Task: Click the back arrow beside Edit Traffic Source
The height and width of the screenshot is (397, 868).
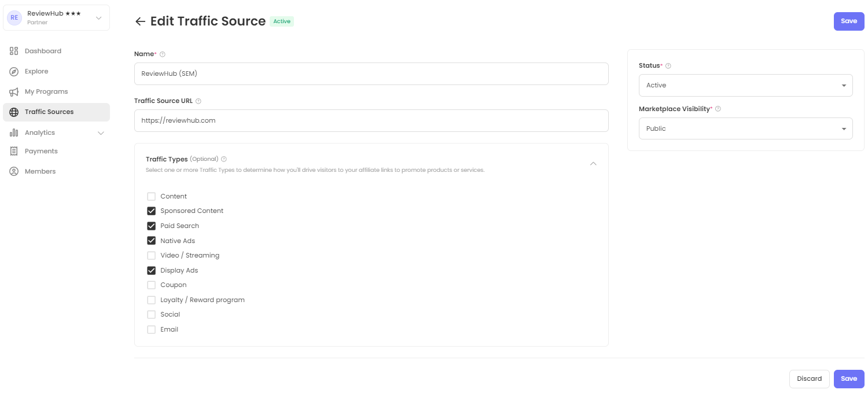Action: (x=139, y=21)
